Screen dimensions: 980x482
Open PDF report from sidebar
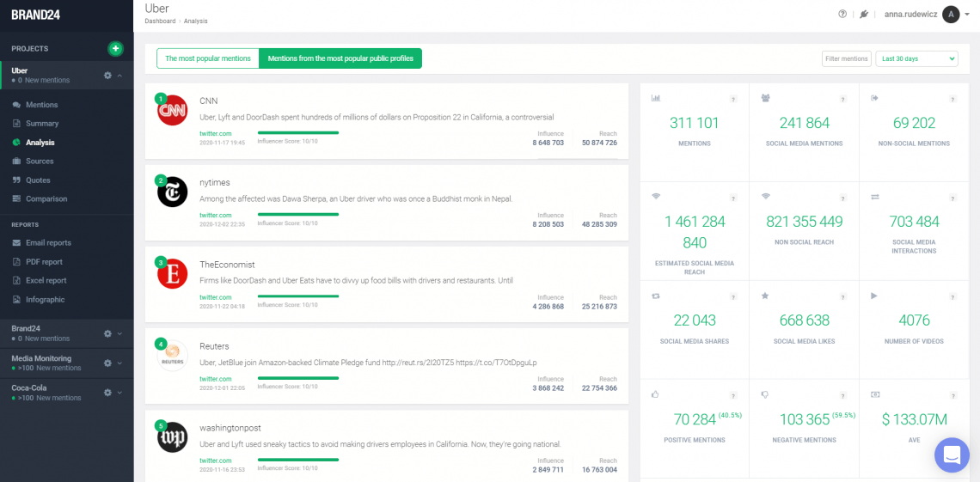[x=44, y=262]
